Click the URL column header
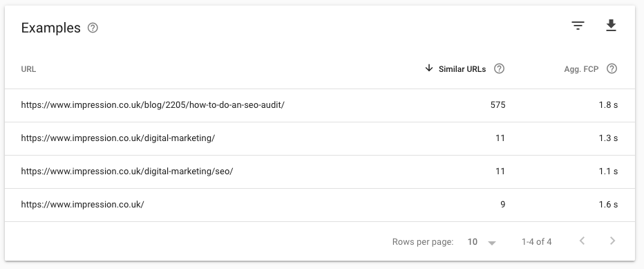The height and width of the screenshot is (269, 644). 28,69
